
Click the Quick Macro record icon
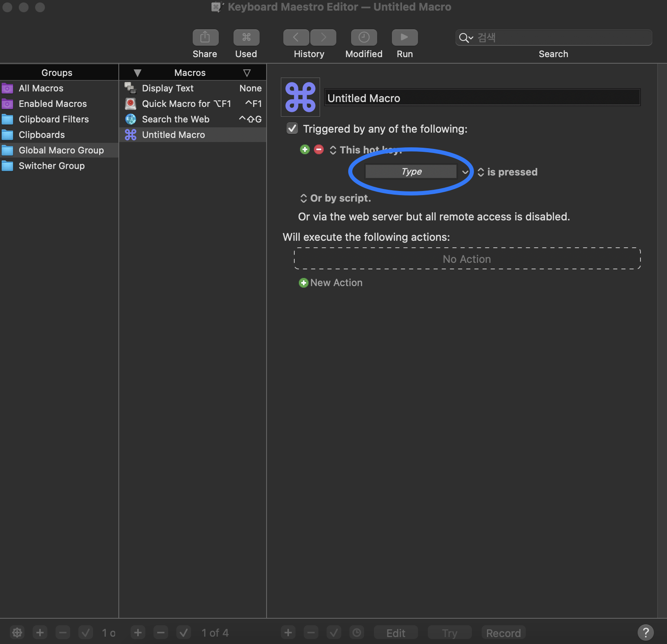pyautogui.click(x=131, y=104)
